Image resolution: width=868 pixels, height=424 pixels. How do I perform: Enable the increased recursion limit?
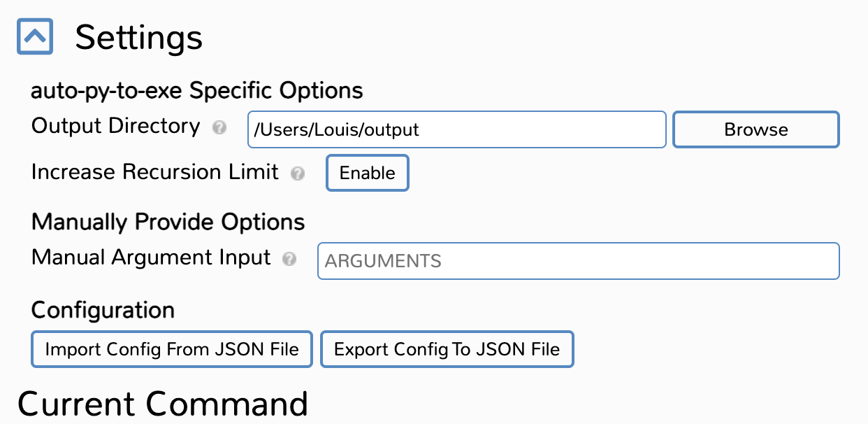pos(368,174)
